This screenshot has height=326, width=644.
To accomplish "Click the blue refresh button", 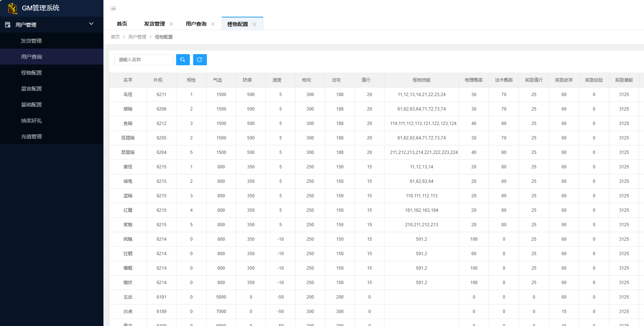I will (x=200, y=60).
